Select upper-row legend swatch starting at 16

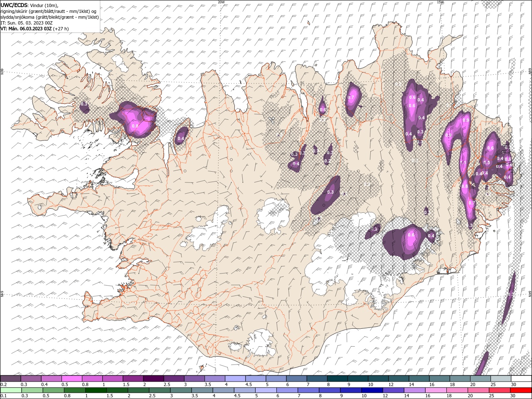coord(439,379)
